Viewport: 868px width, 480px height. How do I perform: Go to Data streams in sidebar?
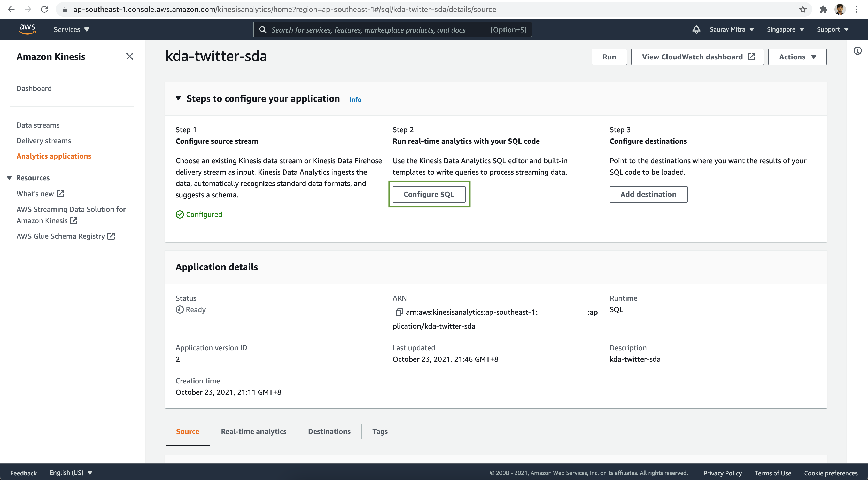coord(38,125)
